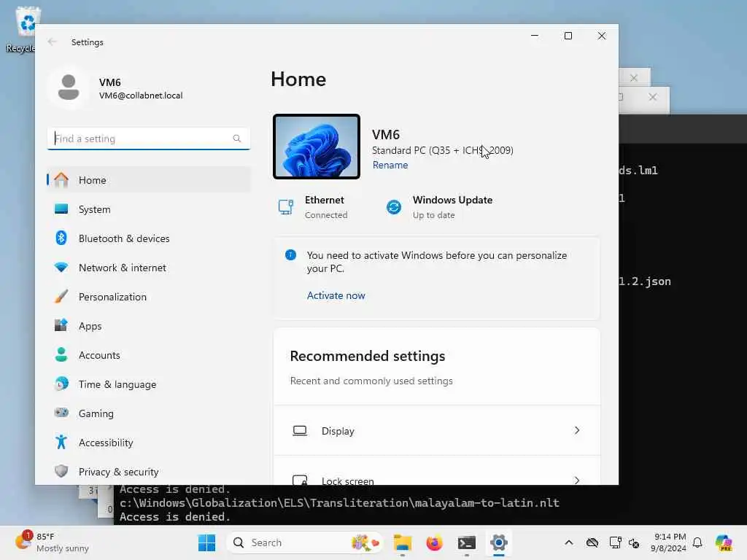The image size is (747, 560).
Task: Click the VM6 profile avatar
Action: click(x=69, y=88)
